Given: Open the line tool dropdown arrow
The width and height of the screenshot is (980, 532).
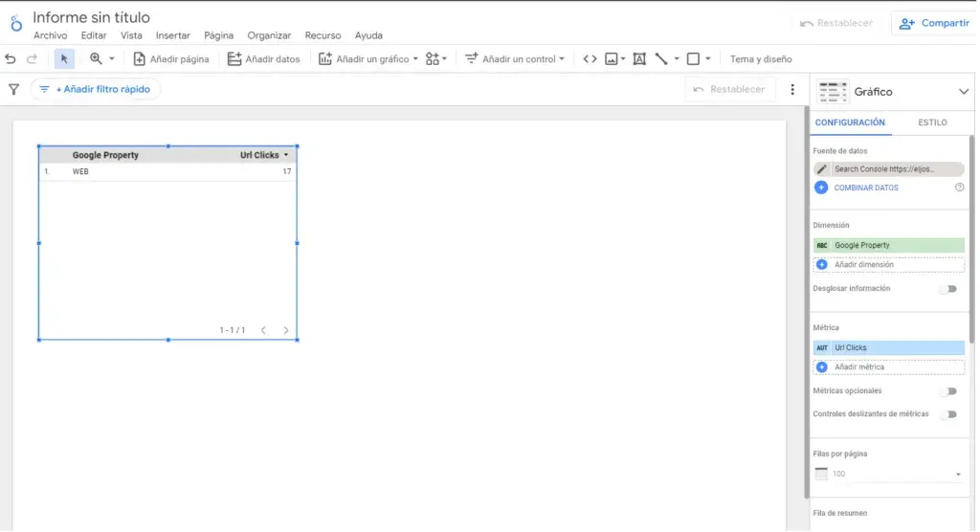Looking at the screenshot, I should 677,58.
